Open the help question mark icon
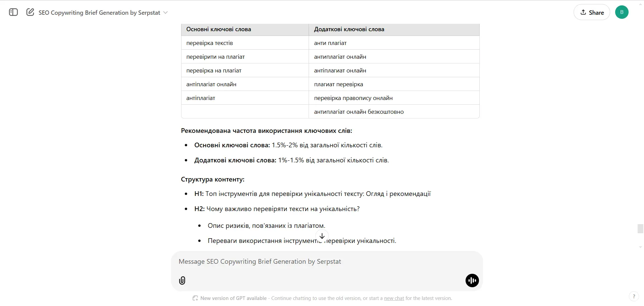The width and height of the screenshot is (644, 306). coord(634,296)
